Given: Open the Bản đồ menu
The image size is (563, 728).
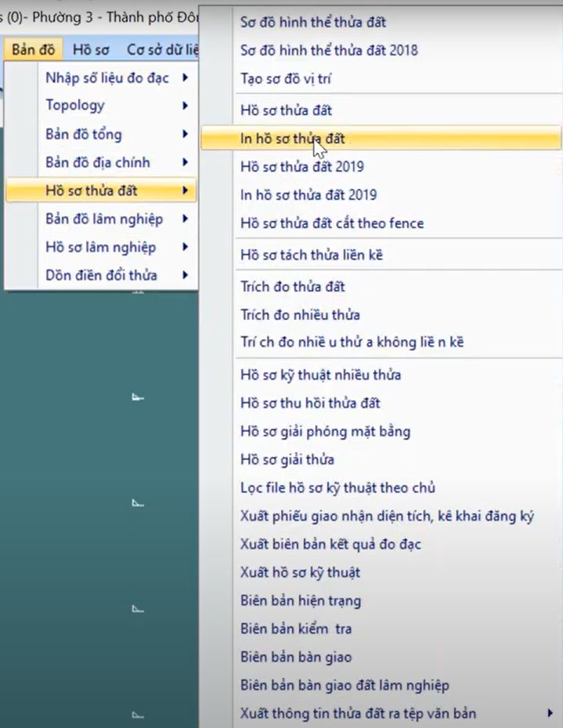Looking at the screenshot, I should (33, 49).
